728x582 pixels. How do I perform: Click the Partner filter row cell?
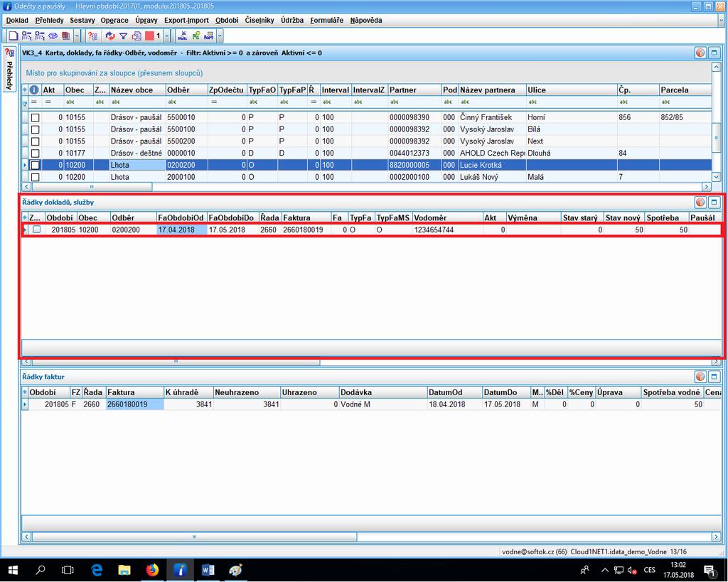(x=414, y=102)
